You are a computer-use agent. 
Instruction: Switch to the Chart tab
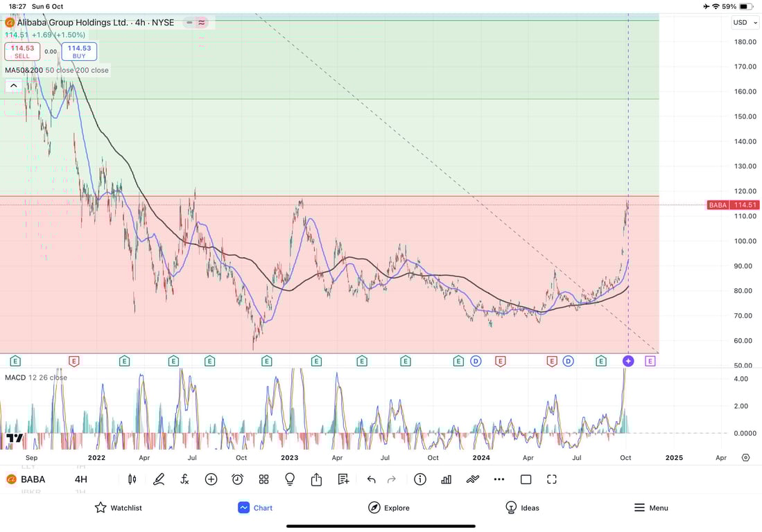tap(255, 508)
